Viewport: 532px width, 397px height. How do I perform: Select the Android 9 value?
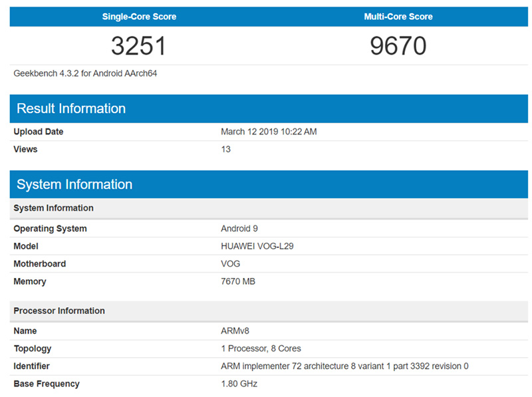coord(240,229)
